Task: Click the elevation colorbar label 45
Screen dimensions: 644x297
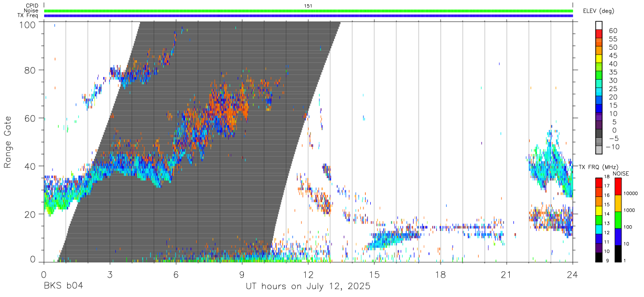Action: (x=612, y=56)
